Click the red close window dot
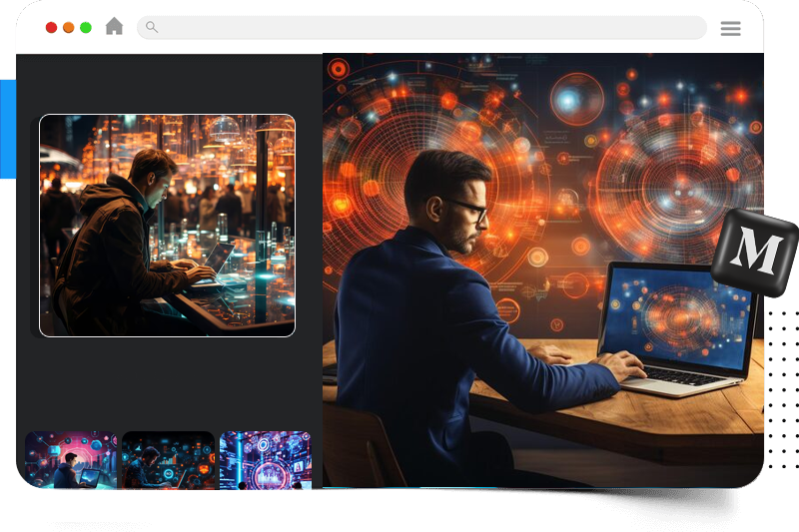 click(x=52, y=28)
